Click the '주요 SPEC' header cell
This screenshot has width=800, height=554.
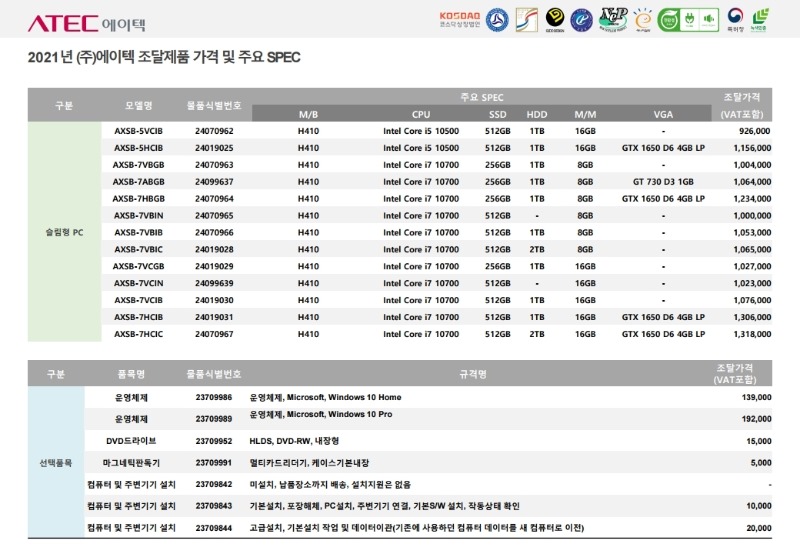pyautogui.click(x=482, y=97)
